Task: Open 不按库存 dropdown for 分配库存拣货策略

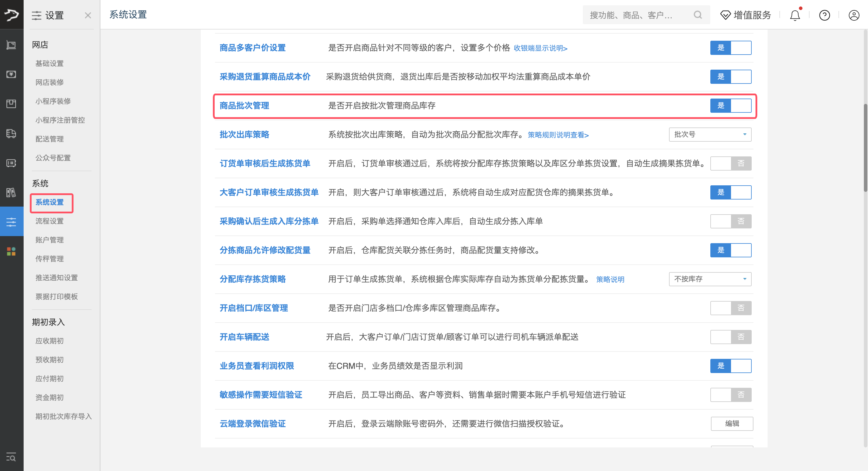Action: 710,279
